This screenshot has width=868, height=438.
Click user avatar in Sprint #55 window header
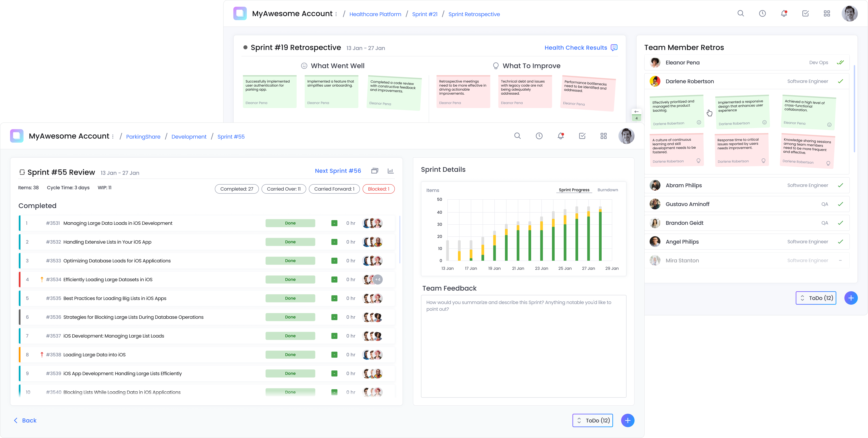pyautogui.click(x=626, y=136)
